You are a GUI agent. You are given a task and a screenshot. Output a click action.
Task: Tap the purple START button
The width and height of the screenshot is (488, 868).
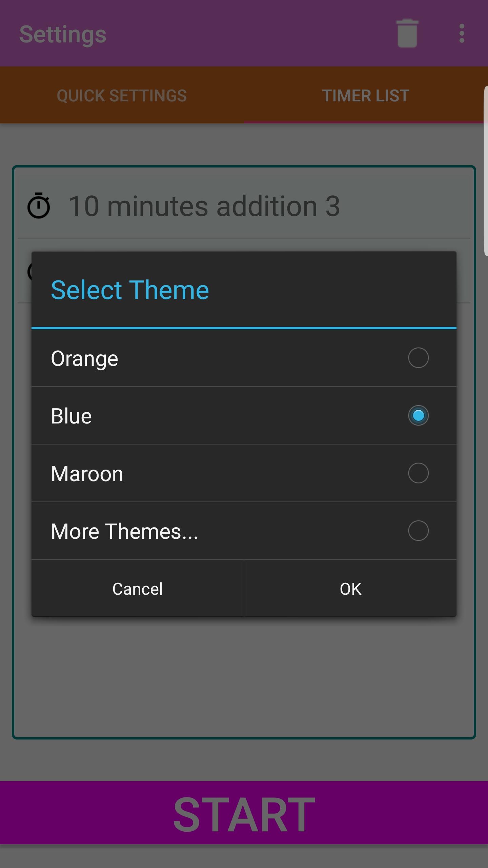244,814
